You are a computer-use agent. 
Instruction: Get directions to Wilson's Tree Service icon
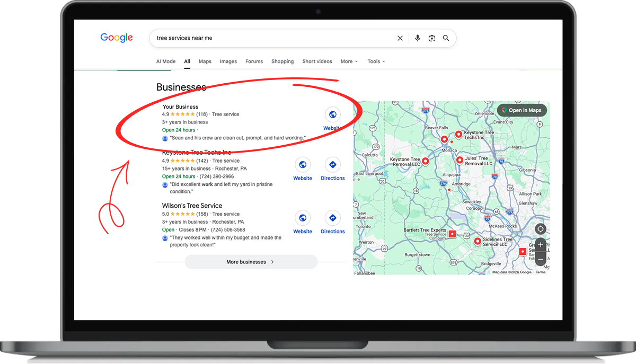[x=333, y=218]
